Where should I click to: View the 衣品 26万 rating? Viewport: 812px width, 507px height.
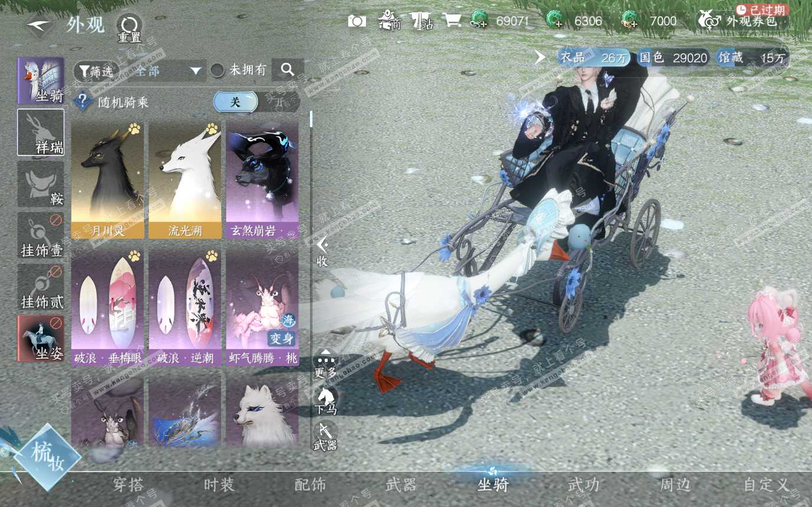click(x=593, y=58)
